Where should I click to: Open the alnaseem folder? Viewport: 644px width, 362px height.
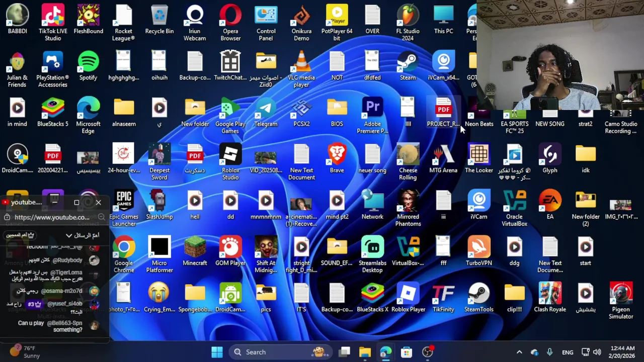(x=124, y=113)
